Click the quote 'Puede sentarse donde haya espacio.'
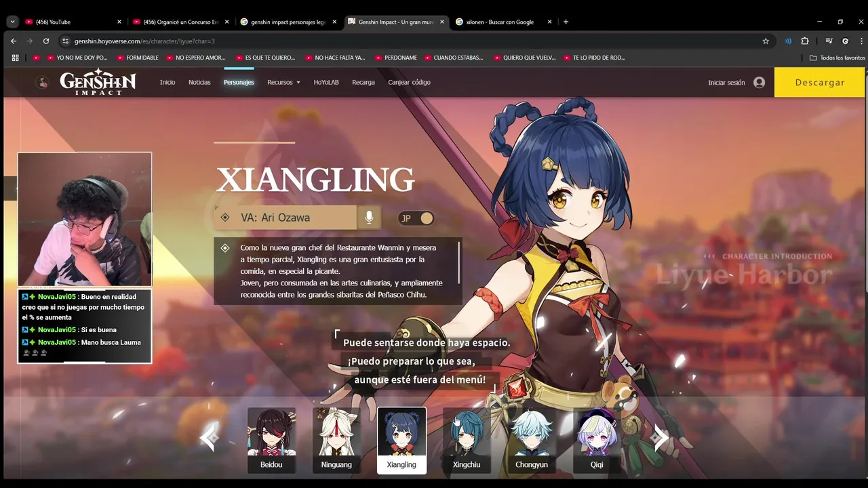Viewport: 868px width, 488px height. coord(427,343)
